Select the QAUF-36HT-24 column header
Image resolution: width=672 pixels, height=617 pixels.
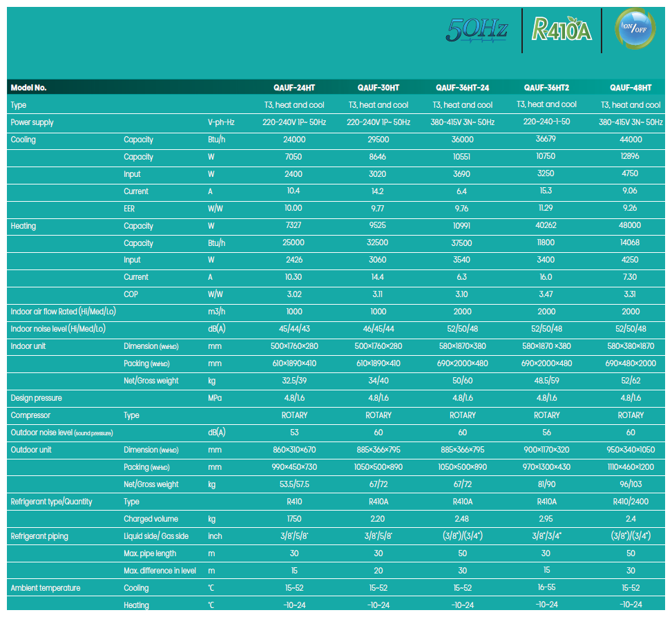pos(463,88)
